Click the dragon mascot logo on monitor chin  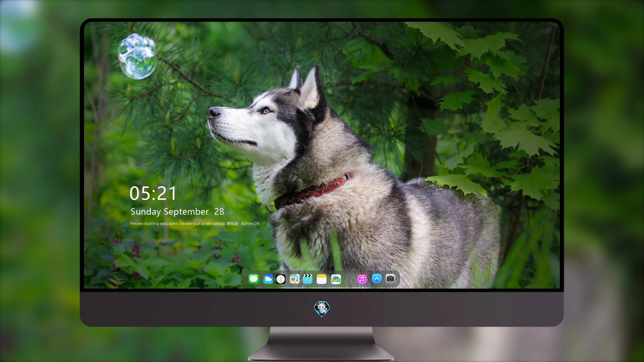tap(322, 309)
